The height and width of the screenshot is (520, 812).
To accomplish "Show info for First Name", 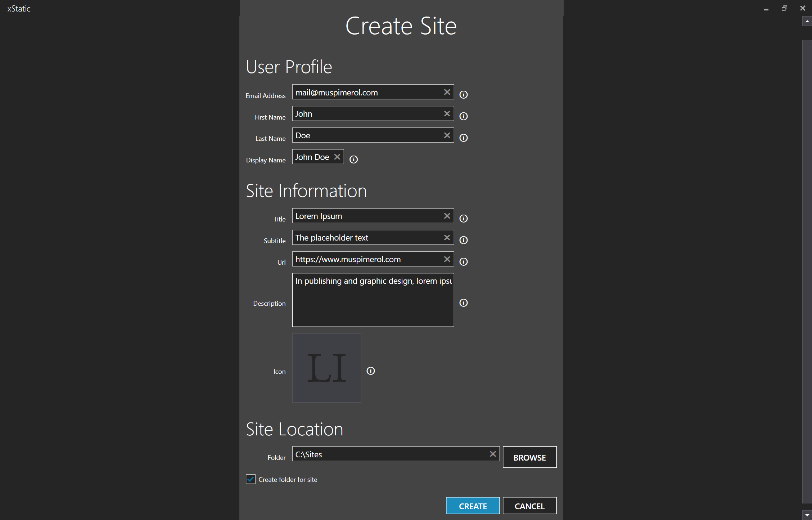I will click(464, 116).
